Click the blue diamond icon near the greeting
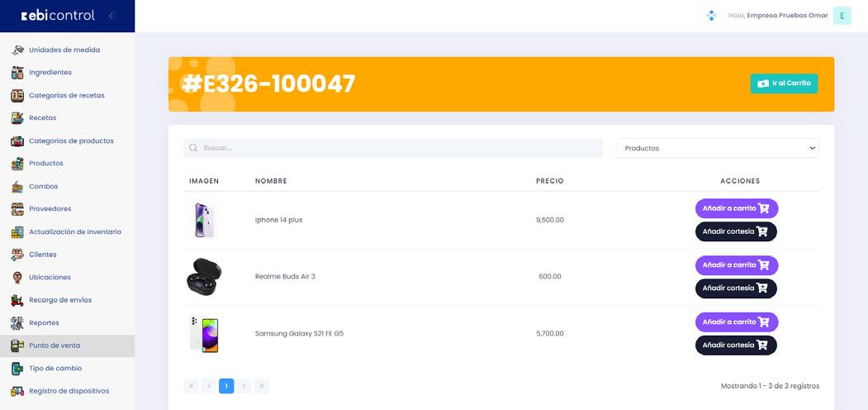Image resolution: width=868 pixels, height=410 pixels. (711, 16)
